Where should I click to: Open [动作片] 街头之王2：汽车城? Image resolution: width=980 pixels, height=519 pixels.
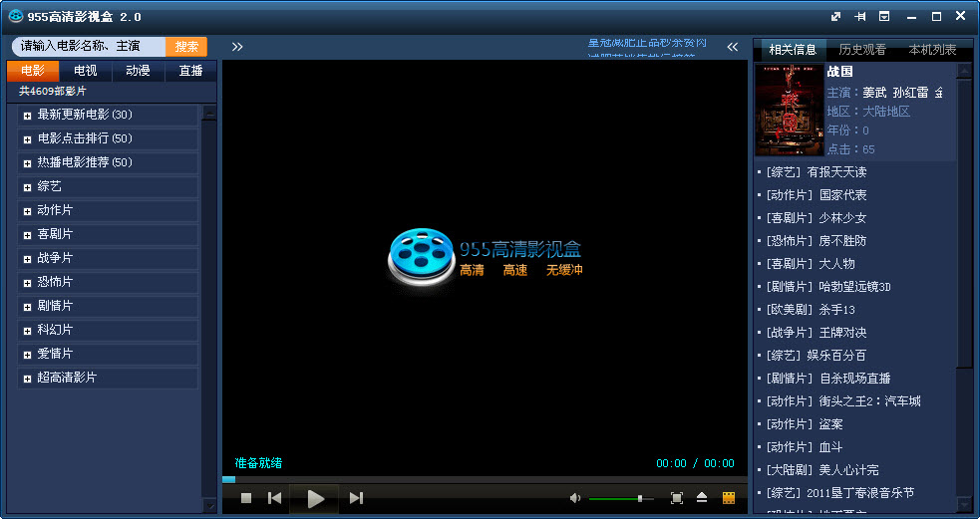(843, 401)
